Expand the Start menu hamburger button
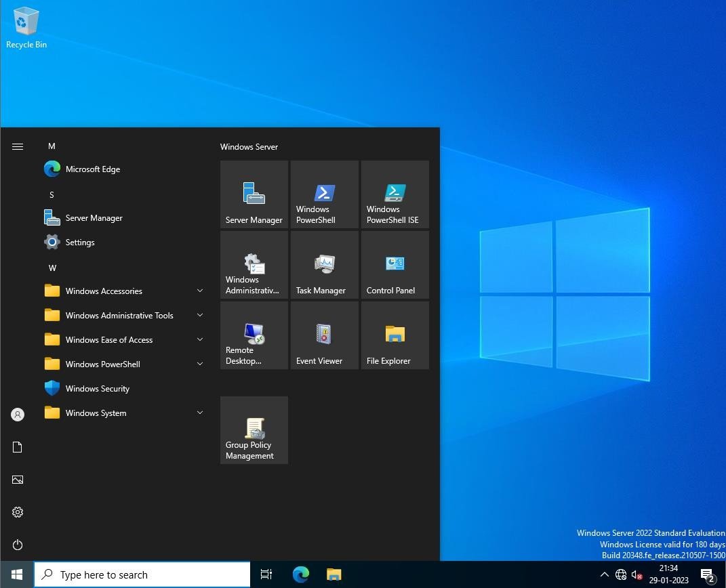Screen dimensions: 726x588 [x=18, y=146]
